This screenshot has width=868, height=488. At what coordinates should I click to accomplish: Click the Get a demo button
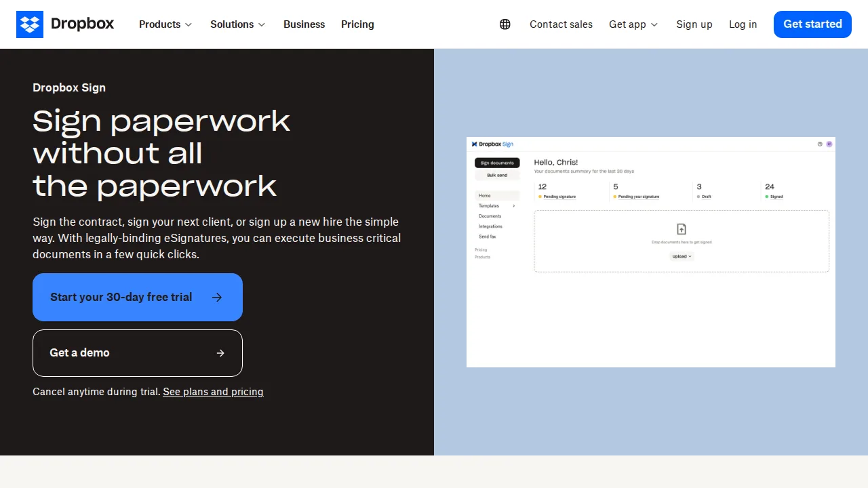click(138, 353)
